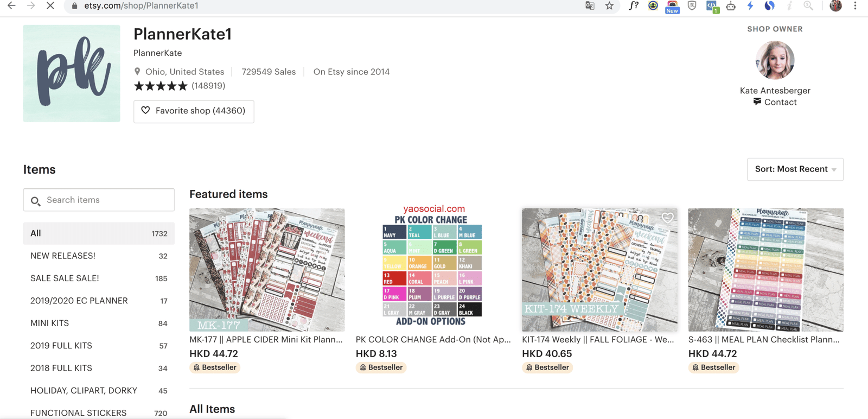868x419 pixels.
Task: Open the S-463 Meal Plan thumbnail
Action: tap(765, 270)
